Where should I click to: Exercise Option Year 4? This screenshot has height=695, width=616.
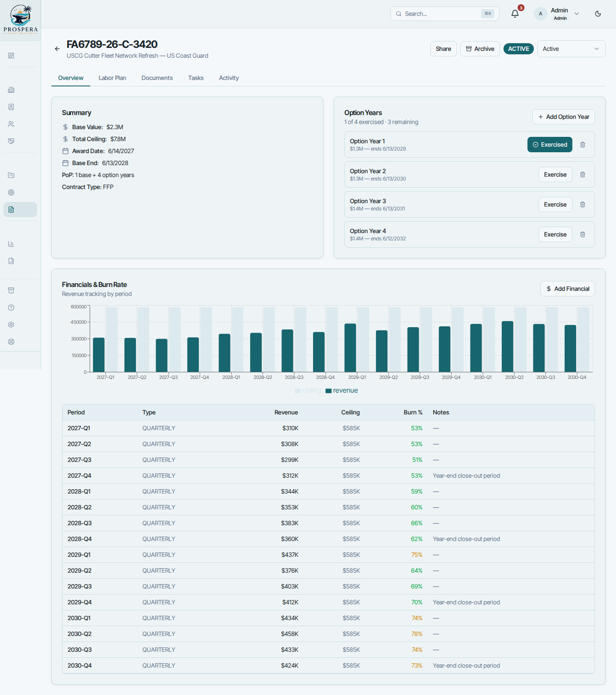coord(555,234)
